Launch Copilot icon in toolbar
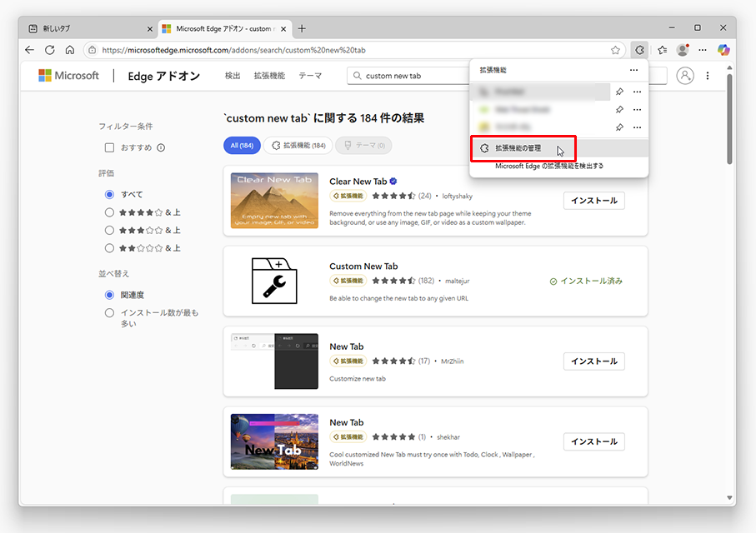Image resolution: width=756 pixels, height=533 pixels. [723, 50]
